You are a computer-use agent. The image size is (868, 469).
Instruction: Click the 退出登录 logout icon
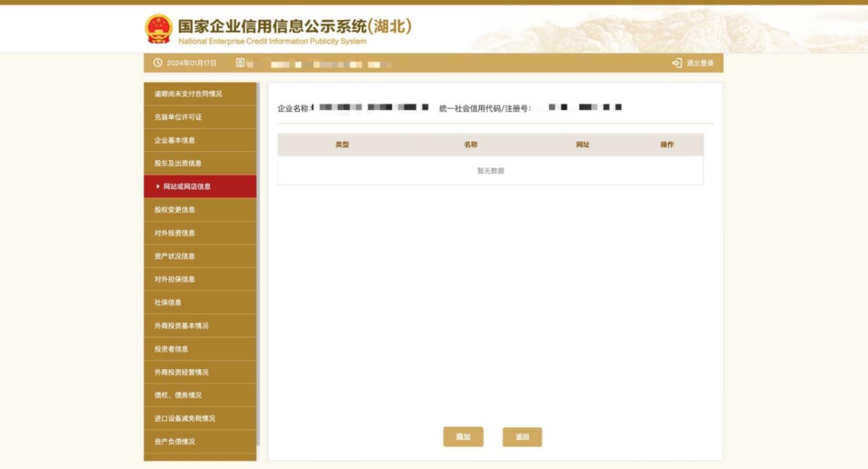click(x=677, y=63)
